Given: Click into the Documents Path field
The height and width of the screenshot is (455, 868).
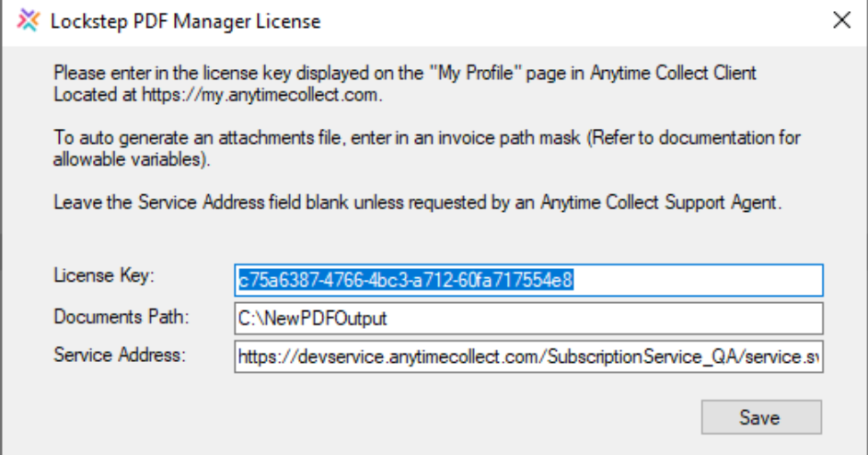Looking at the screenshot, I should click(527, 319).
